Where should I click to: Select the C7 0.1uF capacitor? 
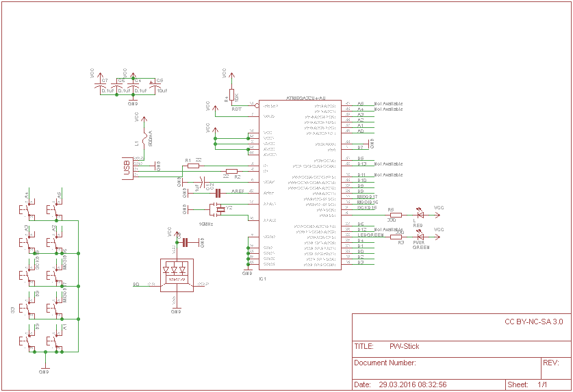[x=100, y=86]
